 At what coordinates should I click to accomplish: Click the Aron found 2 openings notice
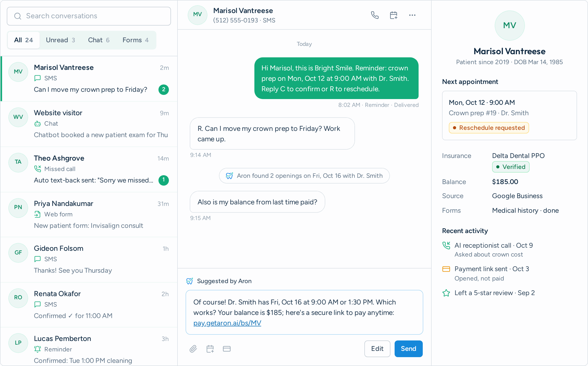point(304,176)
